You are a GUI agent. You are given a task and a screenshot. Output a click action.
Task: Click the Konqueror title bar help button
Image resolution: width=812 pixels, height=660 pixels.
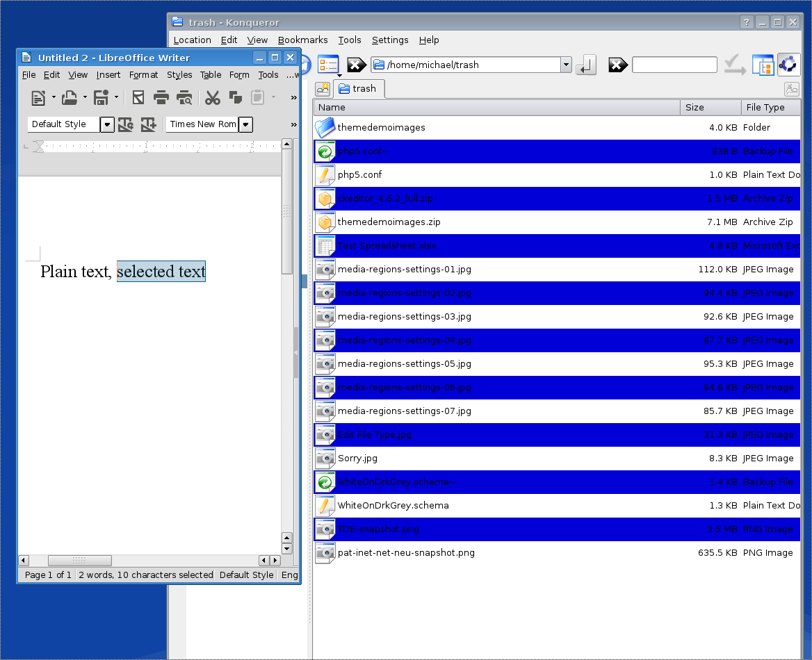click(x=746, y=22)
